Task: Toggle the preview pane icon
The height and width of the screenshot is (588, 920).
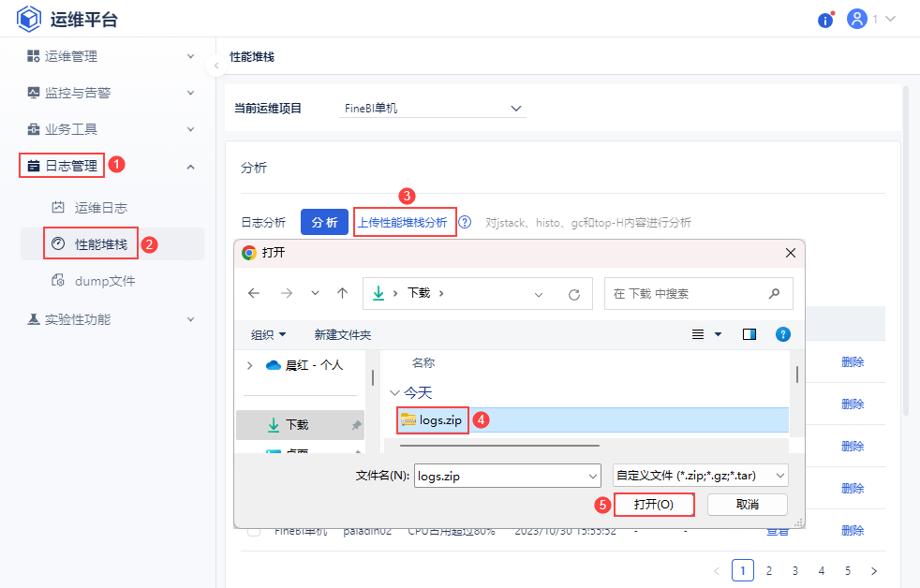Action: [749, 334]
